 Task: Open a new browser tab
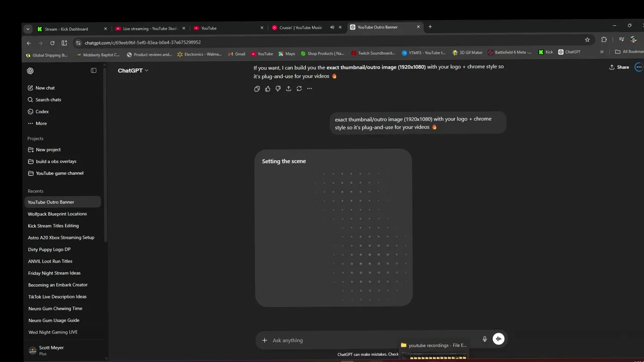point(430,27)
